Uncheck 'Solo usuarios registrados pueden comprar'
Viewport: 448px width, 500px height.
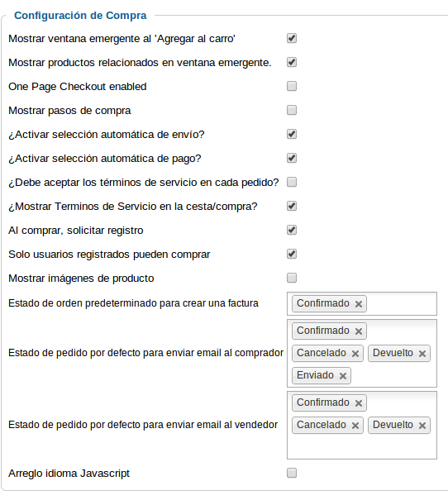(292, 254)
